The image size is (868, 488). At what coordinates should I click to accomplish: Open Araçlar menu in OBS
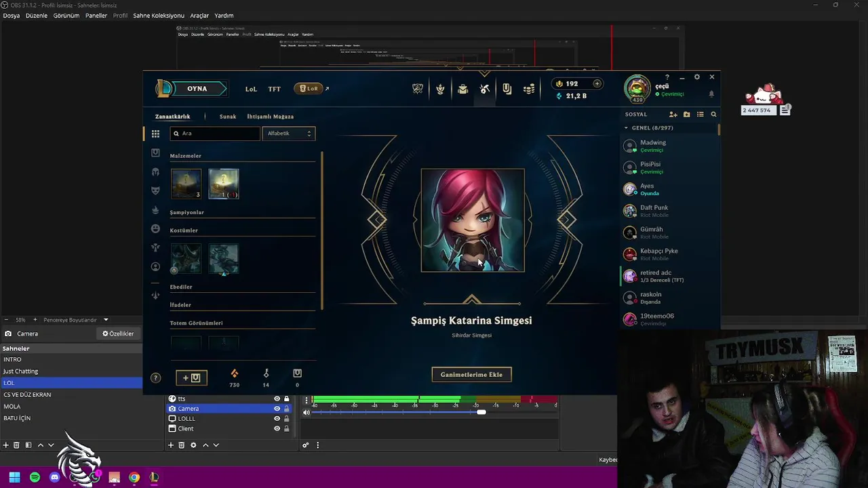click(199, 16)
